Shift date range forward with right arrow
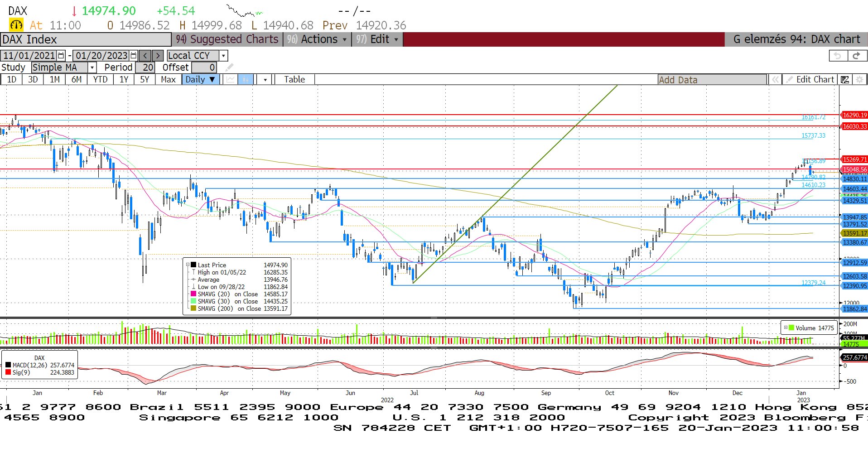The height and width of the screenshot is (453, 868). pos(158,56)
